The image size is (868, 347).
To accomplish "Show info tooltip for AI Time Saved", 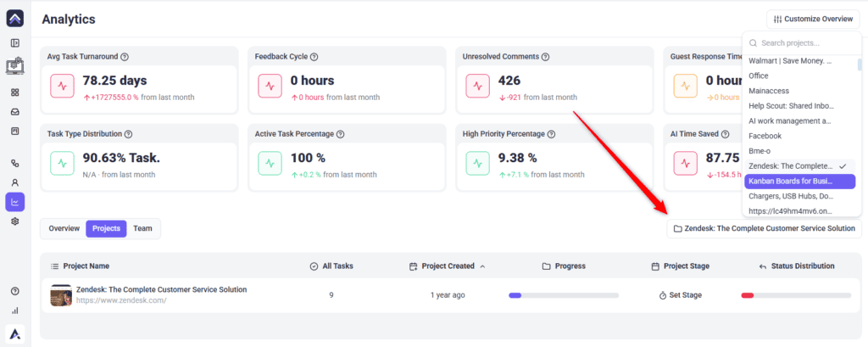I will point(726,134).
